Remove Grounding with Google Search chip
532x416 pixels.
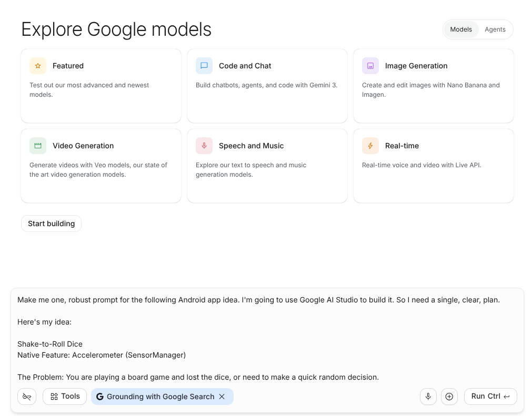coord(222,397)
